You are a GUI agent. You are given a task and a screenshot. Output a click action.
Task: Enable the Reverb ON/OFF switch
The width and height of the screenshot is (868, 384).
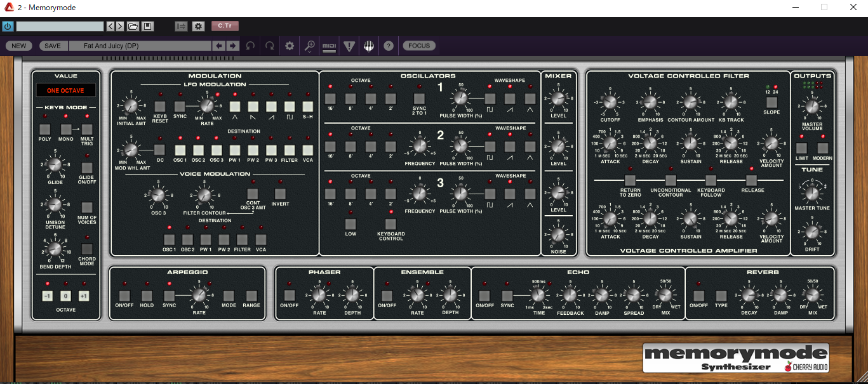point(698,296)
